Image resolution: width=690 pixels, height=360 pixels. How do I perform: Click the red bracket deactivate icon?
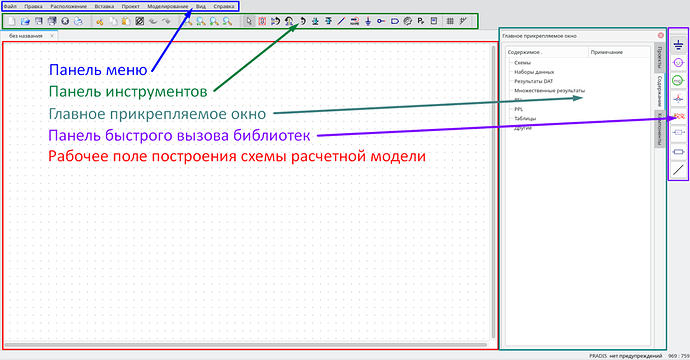[262, 21]
